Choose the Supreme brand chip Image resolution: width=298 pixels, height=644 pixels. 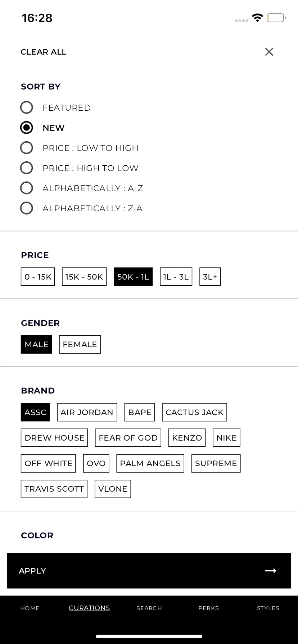[216, 463]
